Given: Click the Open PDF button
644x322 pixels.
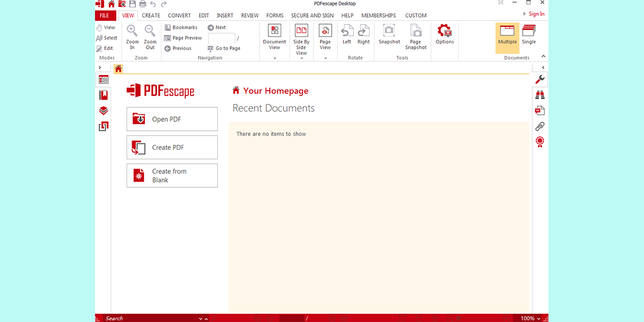Looking at the screenshot, I should (172, 119).
